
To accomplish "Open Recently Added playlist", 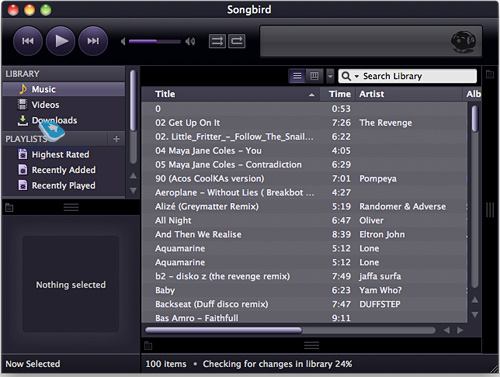I will (64, 170).
